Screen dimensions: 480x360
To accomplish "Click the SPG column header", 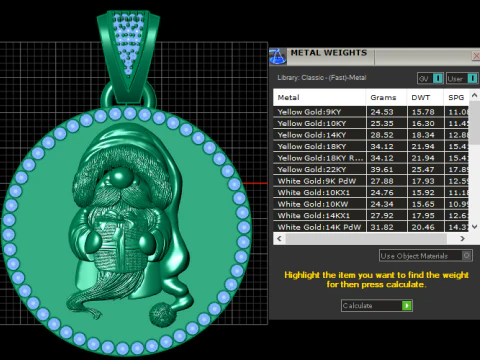I will pos(456,97).
